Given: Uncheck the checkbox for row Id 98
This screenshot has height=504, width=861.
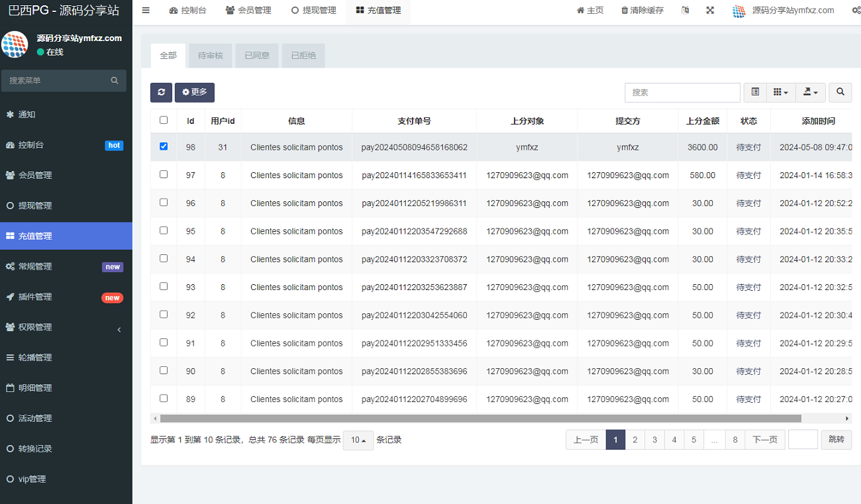Looking at the screenshot, I should [164, 146].
